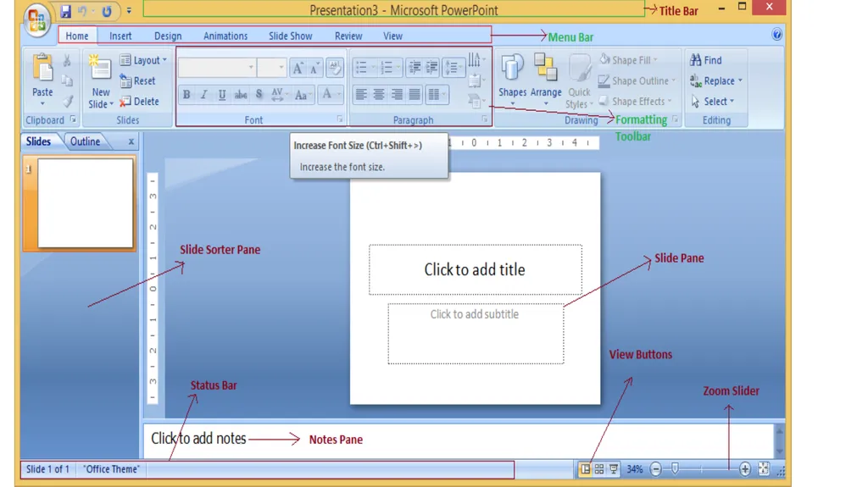
Task: Expand the numbering list dropdown
Action: [x=398, y=68]
